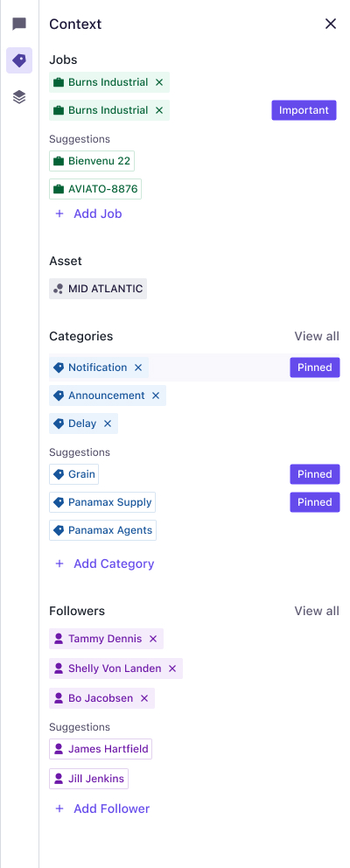Remove follower Bo Jacobsen
350x868 pixels.
(144, 698)
